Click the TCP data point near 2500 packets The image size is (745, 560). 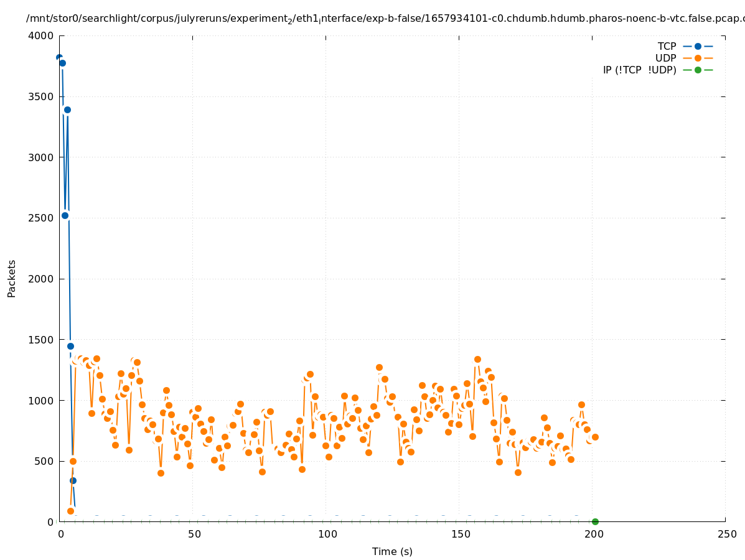point(65,215)
